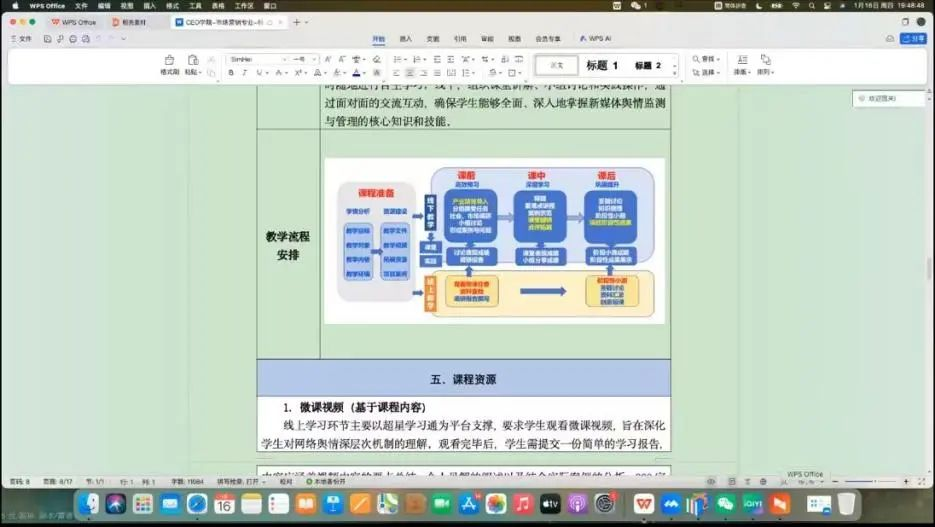Click the zoom in plus in status bar
935x527 pixels.
point(906,481)
